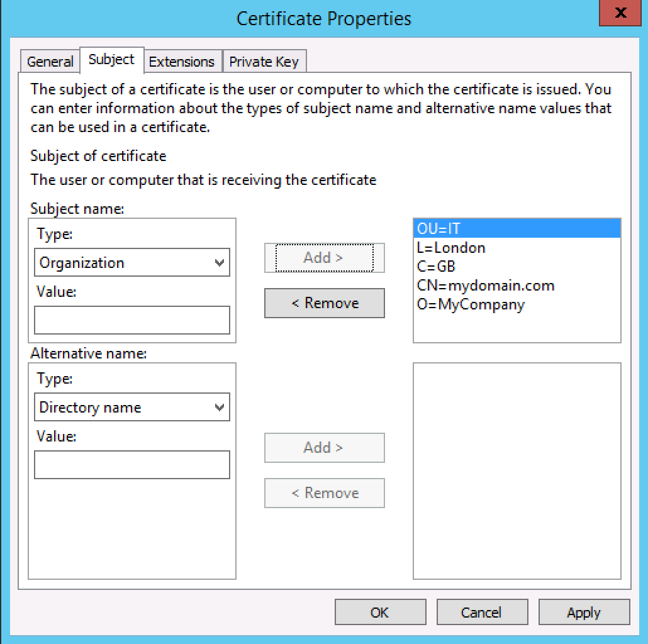Click Remove button in Alternative name section
648x644 pixels.
(325, 493)
